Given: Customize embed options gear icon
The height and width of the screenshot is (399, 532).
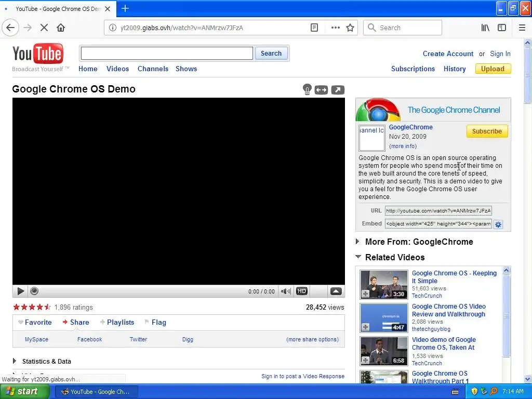Looking at the screenshot, I should [498, 224].
